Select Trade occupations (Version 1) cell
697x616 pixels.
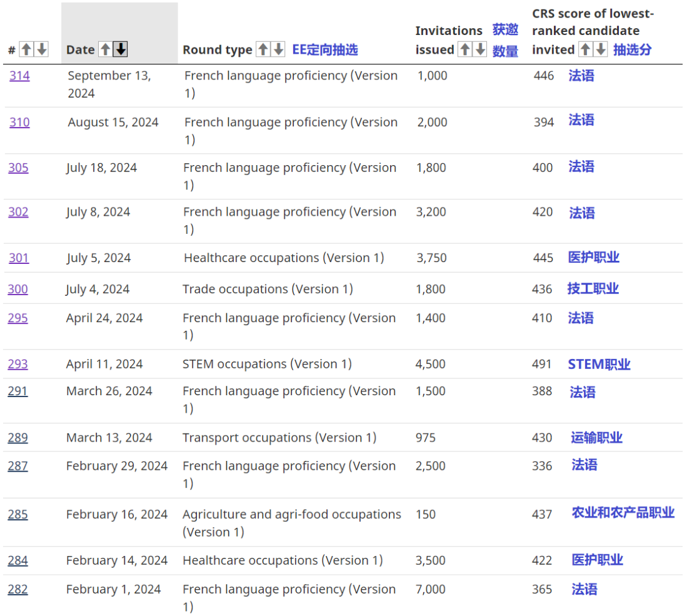(268, 289)
